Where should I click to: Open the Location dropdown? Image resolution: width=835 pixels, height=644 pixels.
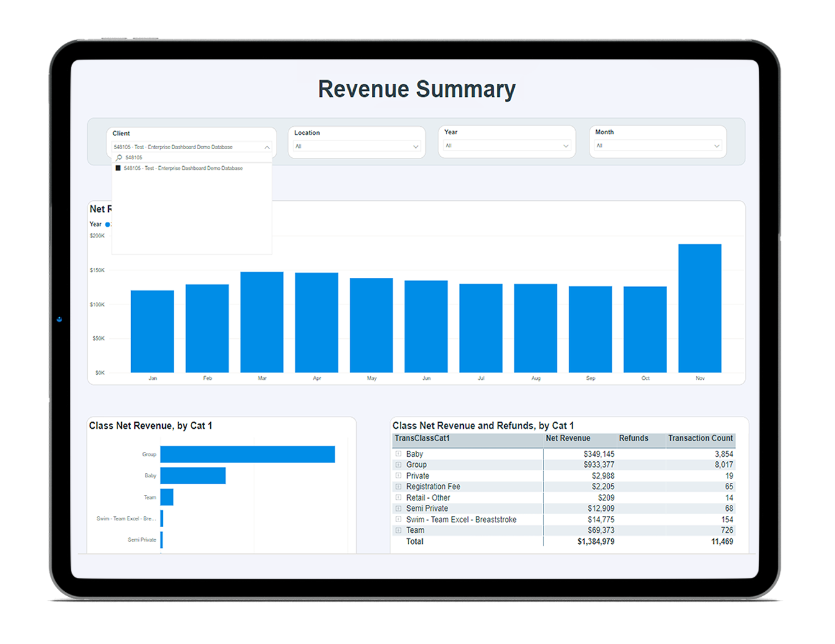357,147
